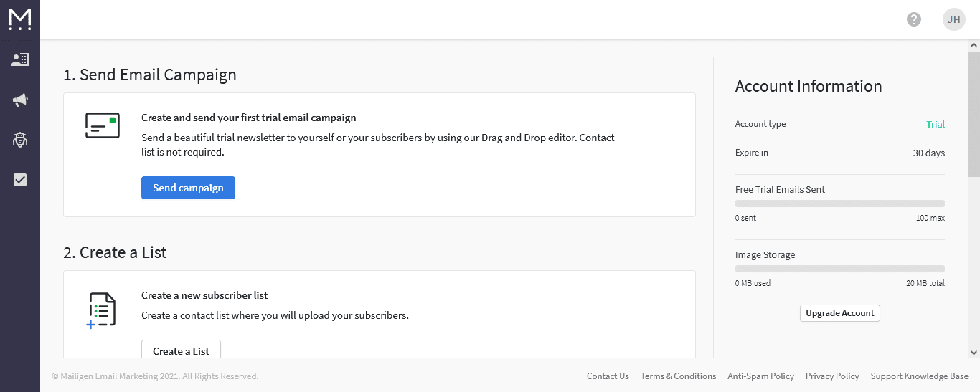Open the automation robot sidebar icon

pyautogui.click(x=20, y=140)
